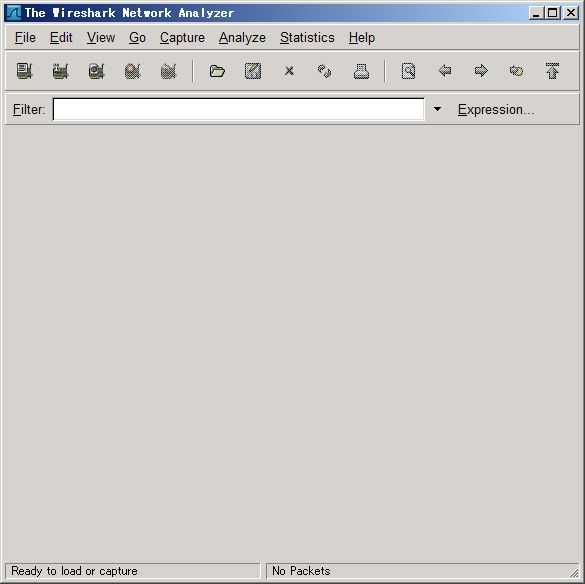Open the Capture menu
This screenshot has height=584, width=585.
(x=182, y=38)
